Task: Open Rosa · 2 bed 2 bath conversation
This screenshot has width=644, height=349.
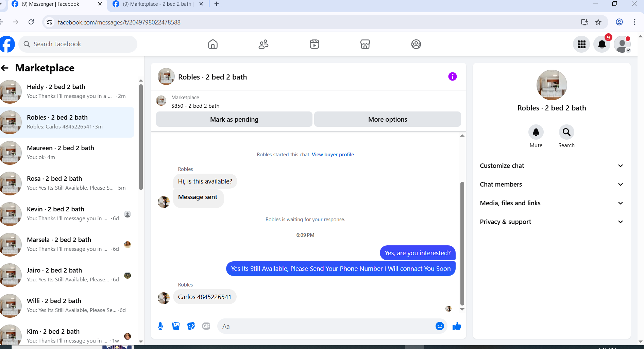Action: (x=67, y=184)
